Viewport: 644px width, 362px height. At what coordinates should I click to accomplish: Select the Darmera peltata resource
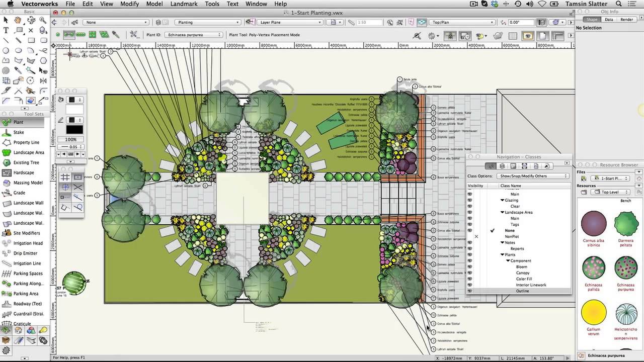tap(626, 229)
